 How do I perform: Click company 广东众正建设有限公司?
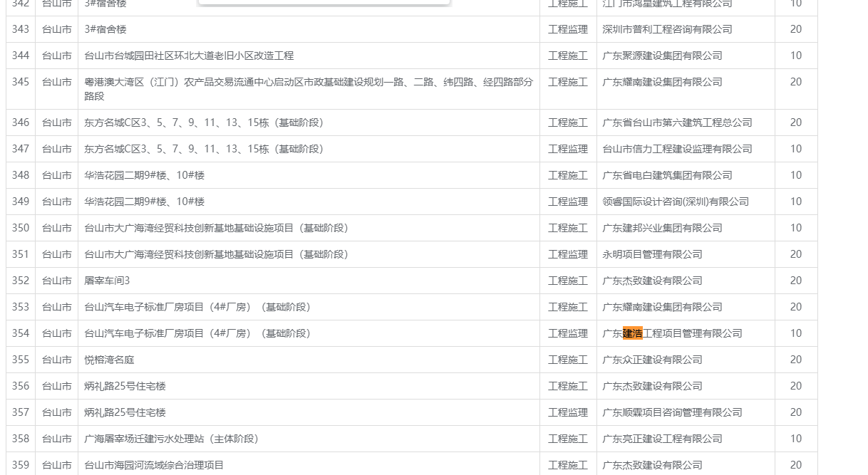(652, 360)
